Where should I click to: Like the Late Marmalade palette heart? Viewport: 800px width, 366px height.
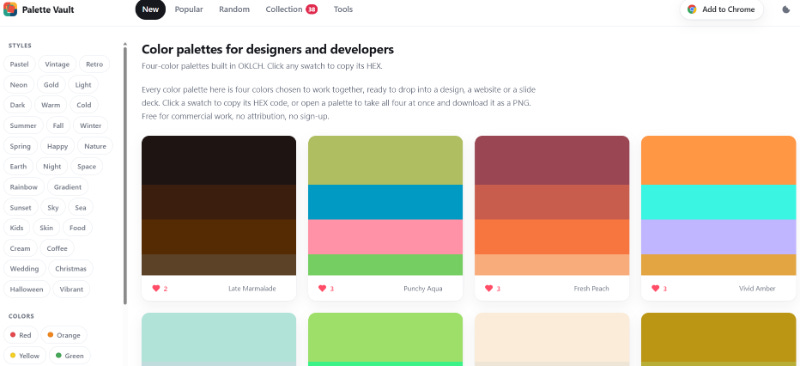tap(156, 288)
